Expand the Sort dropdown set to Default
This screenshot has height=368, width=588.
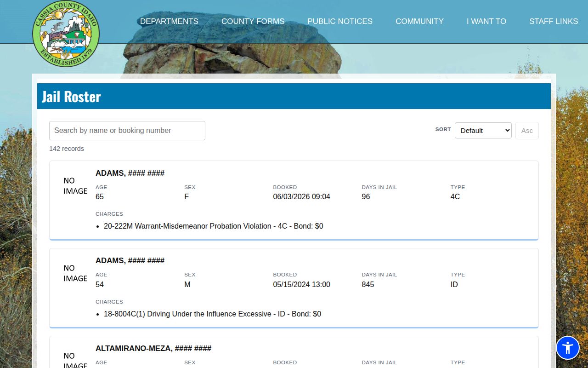483,131
